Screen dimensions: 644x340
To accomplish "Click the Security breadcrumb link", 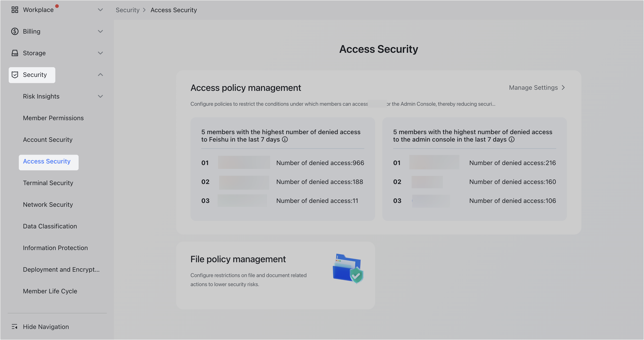I will pos(127,10).
